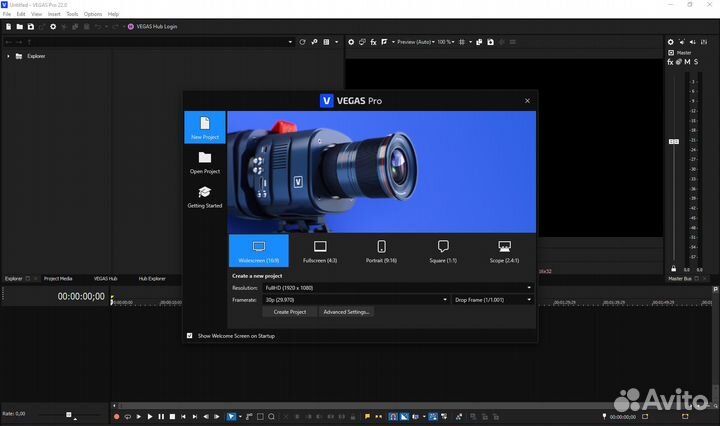
Task: Close the VEGAS Pro welcome dialog
Action: click(527, 101)
